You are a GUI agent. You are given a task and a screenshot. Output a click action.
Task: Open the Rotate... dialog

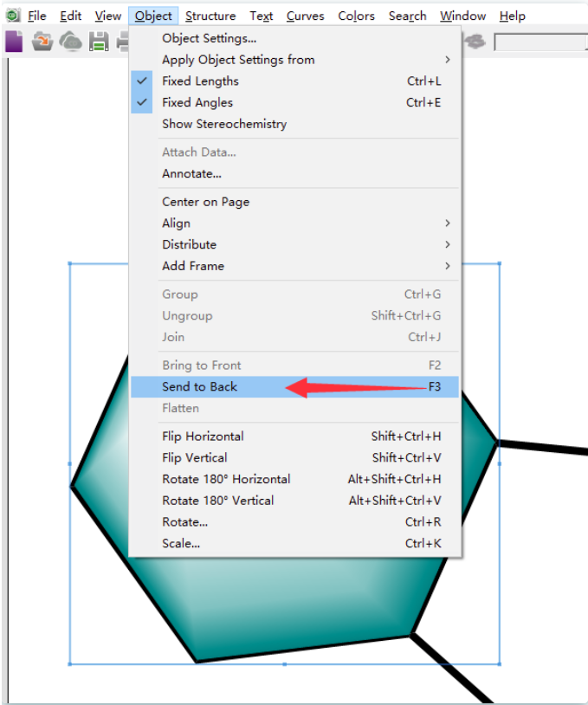(295, 522)
